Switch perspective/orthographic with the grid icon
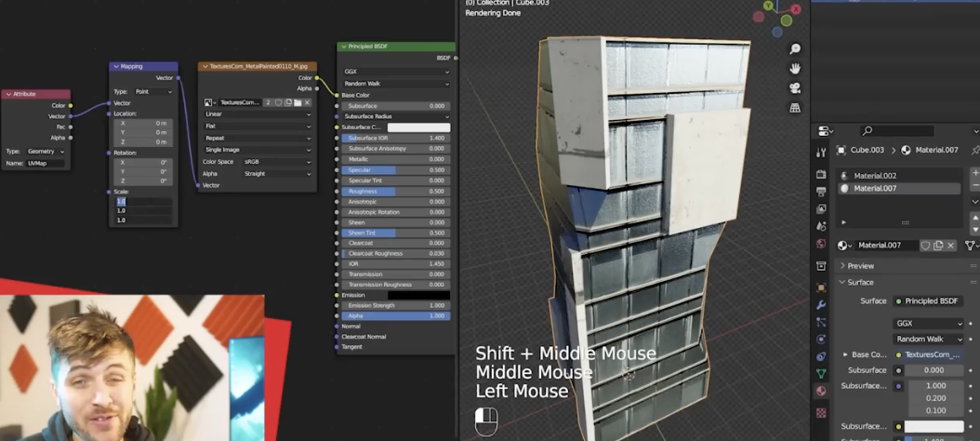 click(795, 108)
